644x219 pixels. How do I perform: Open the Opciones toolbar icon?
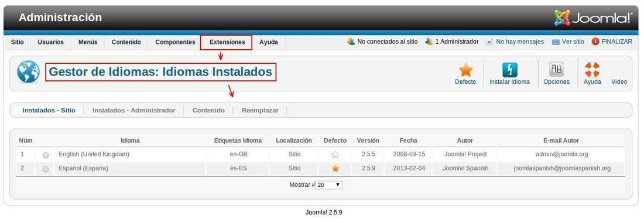(x=557, y=70)
